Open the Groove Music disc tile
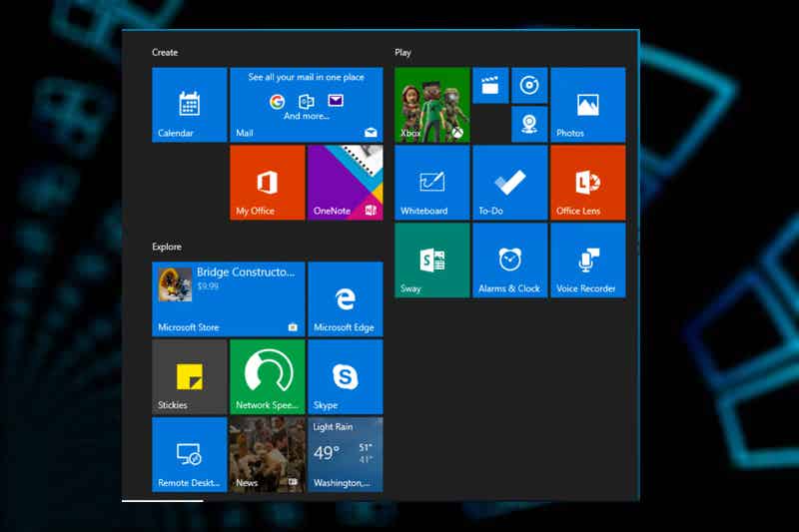The image size is (799, 532). [529, 85]
